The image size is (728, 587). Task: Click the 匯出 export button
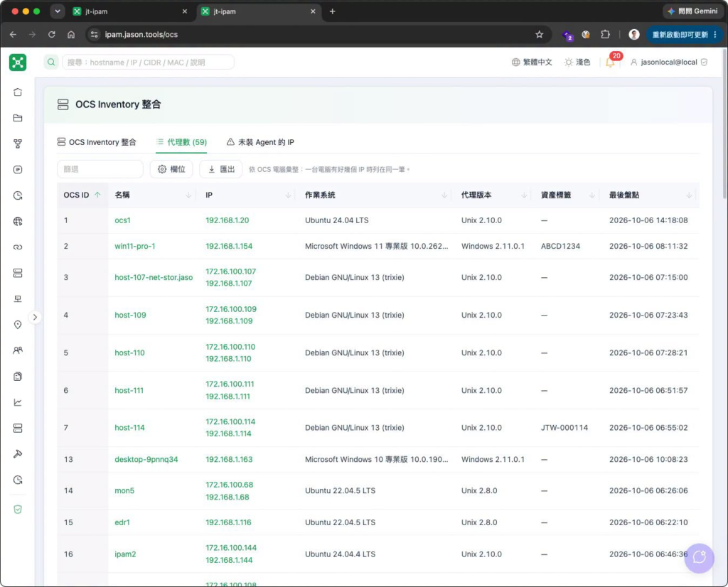coord(221,169)
